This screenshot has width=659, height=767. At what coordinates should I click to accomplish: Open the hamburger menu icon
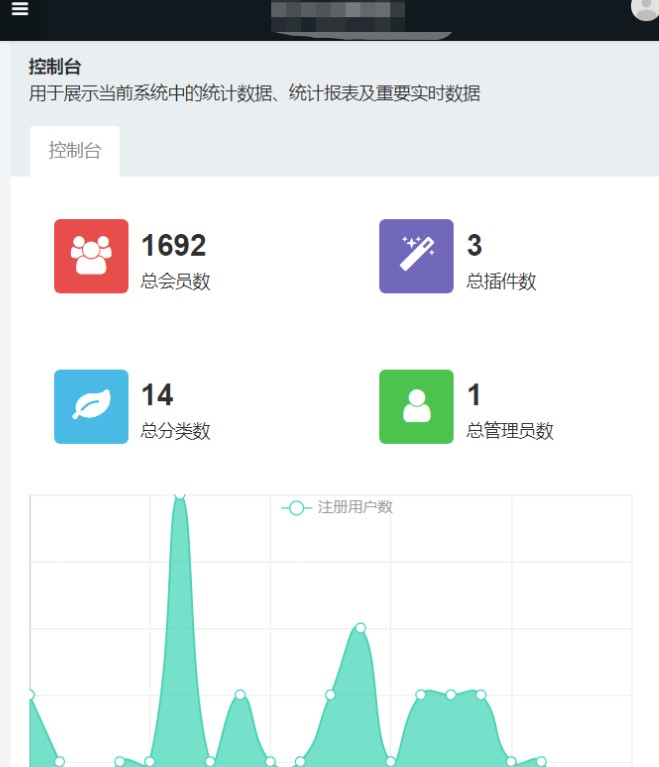(20, 8)
